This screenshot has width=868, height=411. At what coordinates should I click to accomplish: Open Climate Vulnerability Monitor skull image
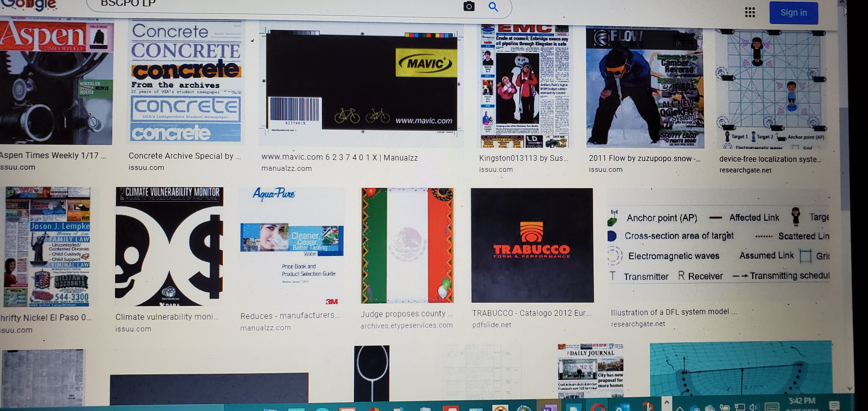click(x=169, y=246)
